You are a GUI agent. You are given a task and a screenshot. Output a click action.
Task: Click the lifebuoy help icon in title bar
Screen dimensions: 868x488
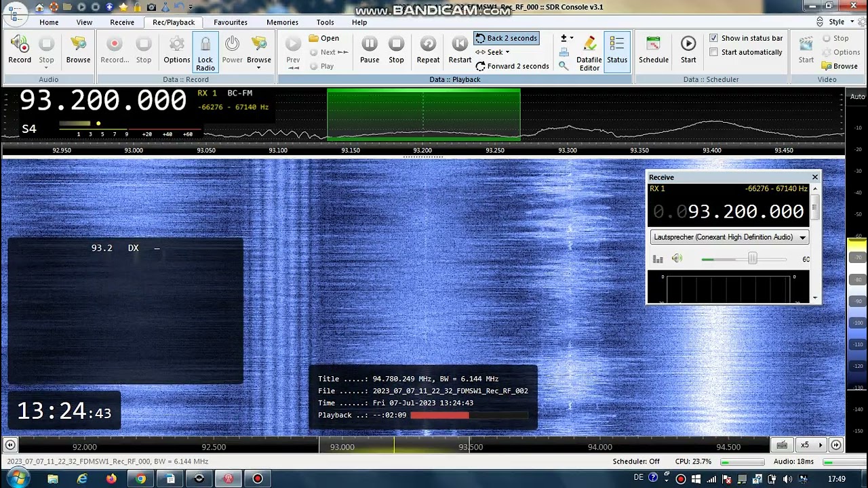pyautogui.click(x=54, y=7)
